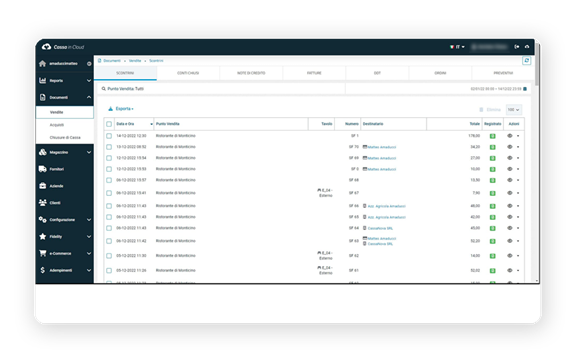Open Clienti people icon

pos(43,203)
